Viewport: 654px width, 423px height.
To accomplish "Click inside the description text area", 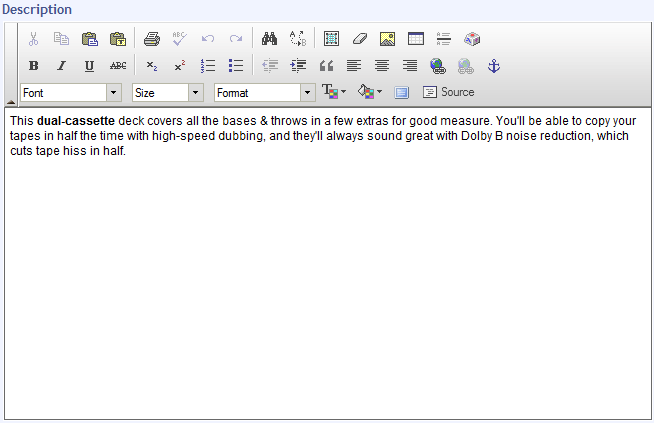I will click(326, 280).
